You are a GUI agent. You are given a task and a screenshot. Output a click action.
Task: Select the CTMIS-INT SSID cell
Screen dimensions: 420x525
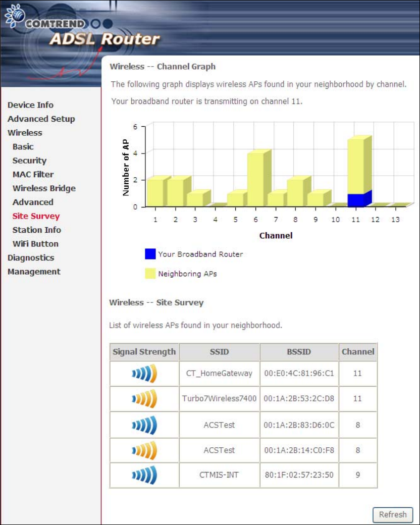[220, 475]
